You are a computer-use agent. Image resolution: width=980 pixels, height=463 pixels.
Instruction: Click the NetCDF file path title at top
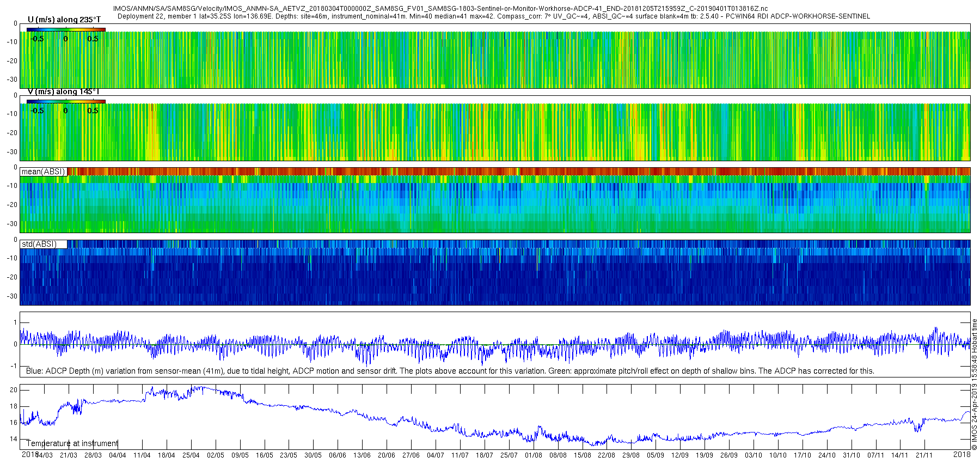(440, 9)
